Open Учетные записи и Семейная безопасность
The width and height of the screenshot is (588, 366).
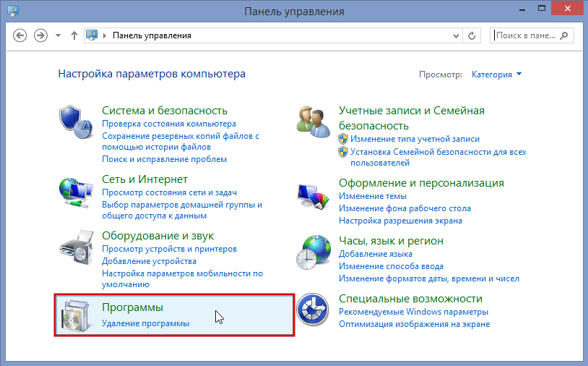(412, 118)
